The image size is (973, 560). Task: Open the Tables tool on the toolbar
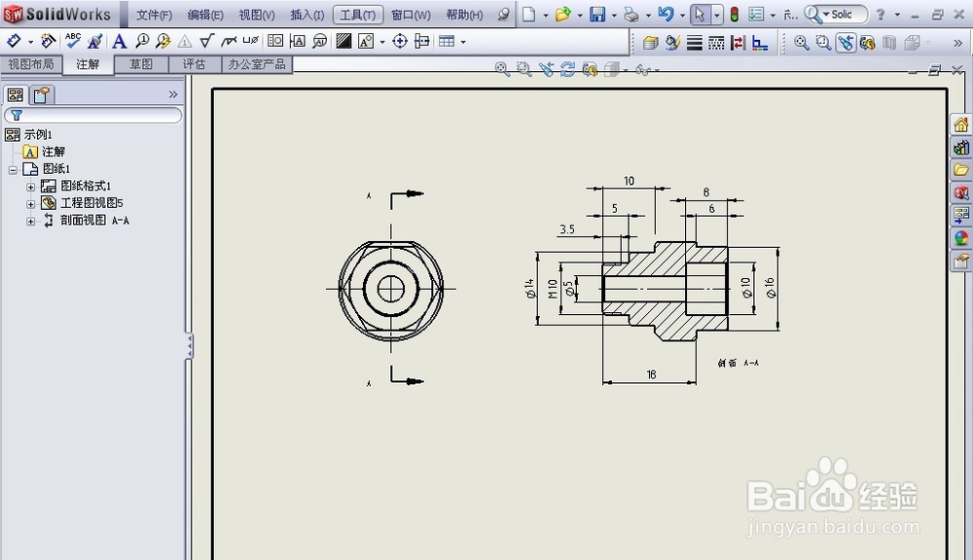pos(448,41)
